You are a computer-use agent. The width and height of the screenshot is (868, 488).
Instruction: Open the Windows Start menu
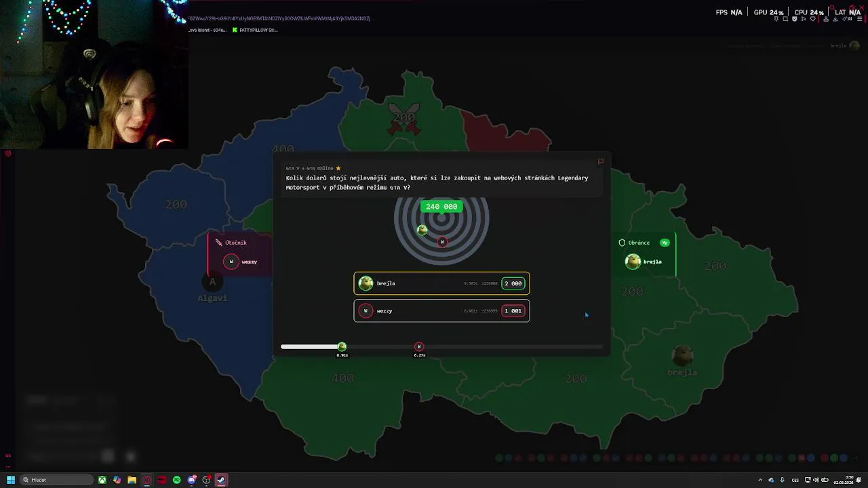pyautogui.click(x=11, y=480)
